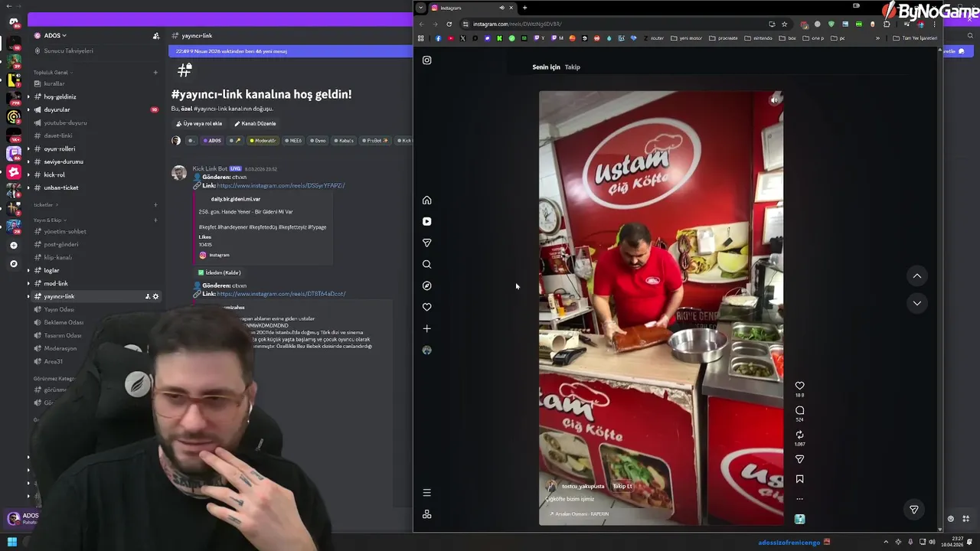Open the 'kick-rol' Discord channel
Viewport: 980px width, 551px height.
coord(54,174)
